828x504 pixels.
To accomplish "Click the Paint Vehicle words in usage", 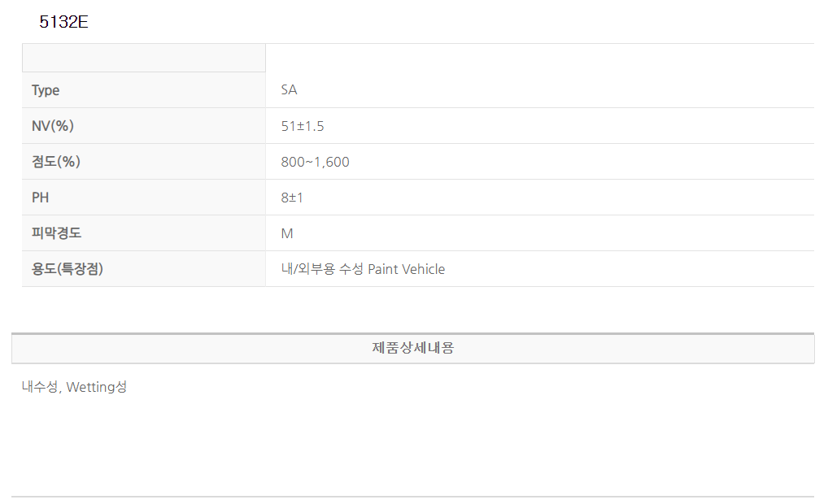I will (407, 269).
